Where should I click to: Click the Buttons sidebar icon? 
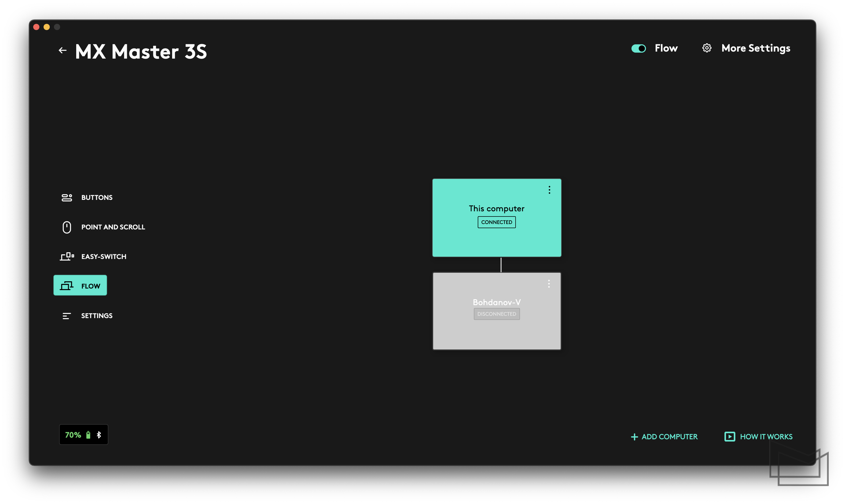(x=66, y=197)
